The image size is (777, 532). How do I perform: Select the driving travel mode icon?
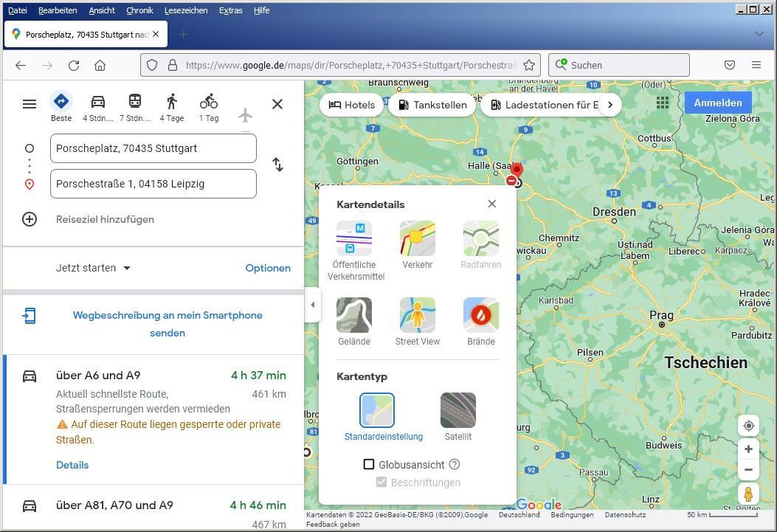pos(97,102)
